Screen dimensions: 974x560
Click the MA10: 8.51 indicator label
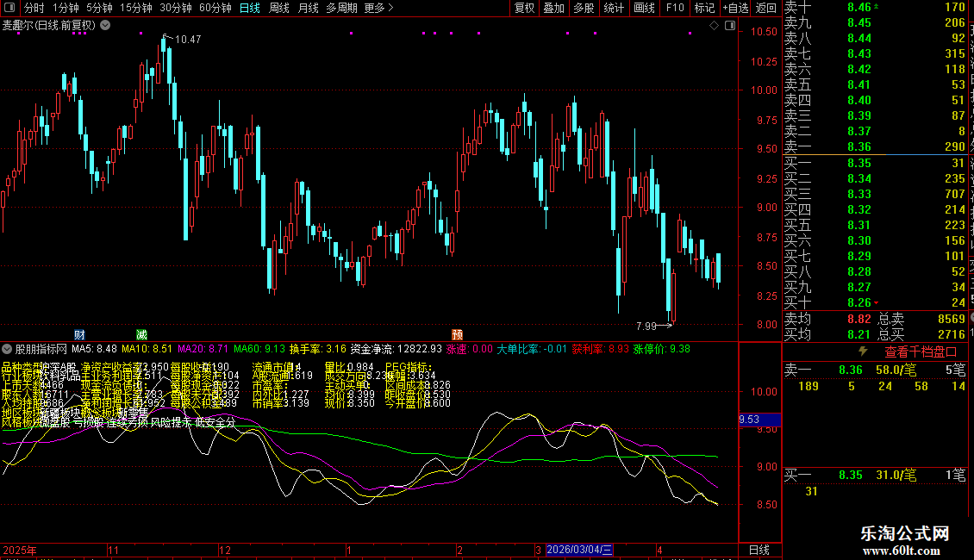point(147,349)
